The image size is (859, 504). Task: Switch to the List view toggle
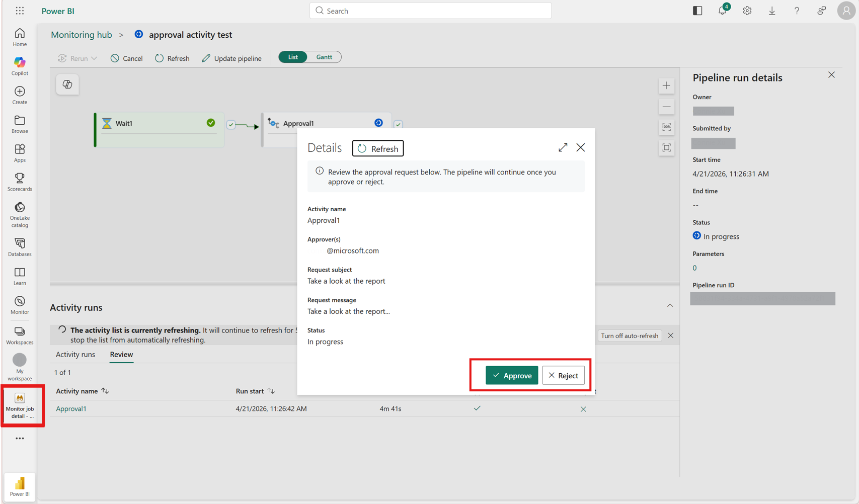[293, 57]
